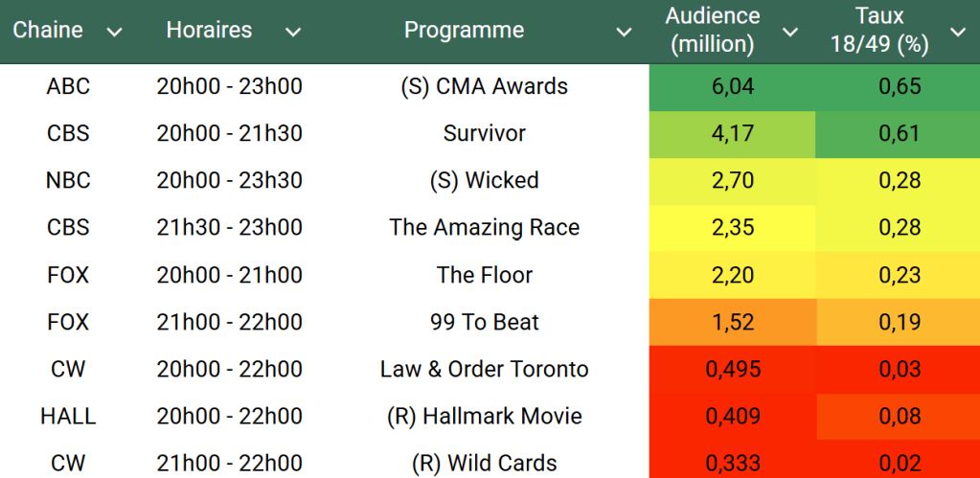The image size is (980, 478).
Task: Select the 21h30 - 23h00 time cell
Action: (229, 227)
